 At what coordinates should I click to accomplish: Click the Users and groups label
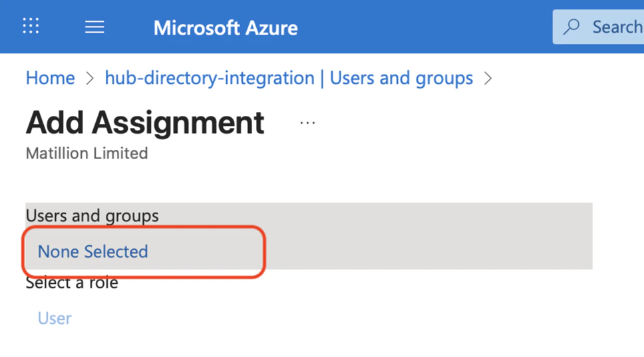click(92, 216)
